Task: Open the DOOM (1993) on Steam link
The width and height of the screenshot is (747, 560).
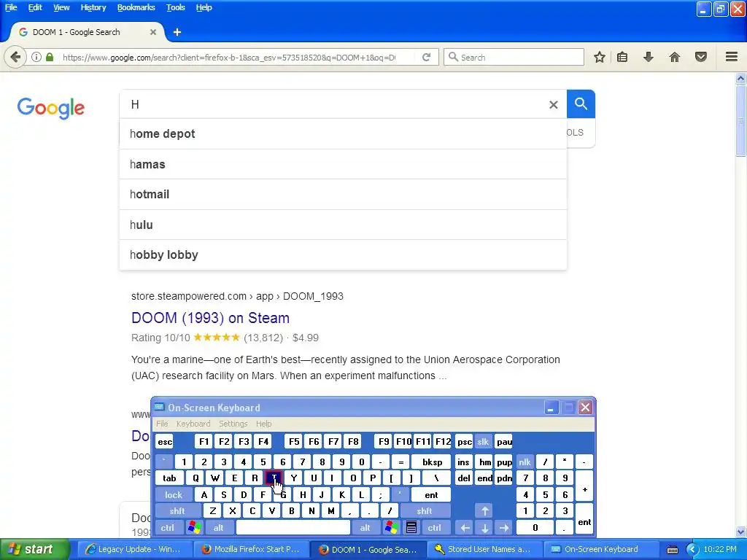Action: [210, 318]
